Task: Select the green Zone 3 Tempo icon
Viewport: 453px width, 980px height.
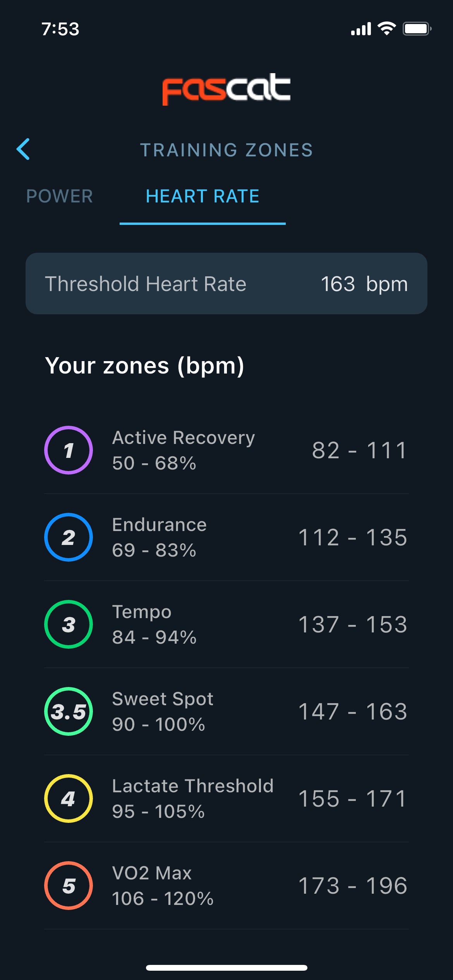Action: pyautogui.click(x=68, y=625)
